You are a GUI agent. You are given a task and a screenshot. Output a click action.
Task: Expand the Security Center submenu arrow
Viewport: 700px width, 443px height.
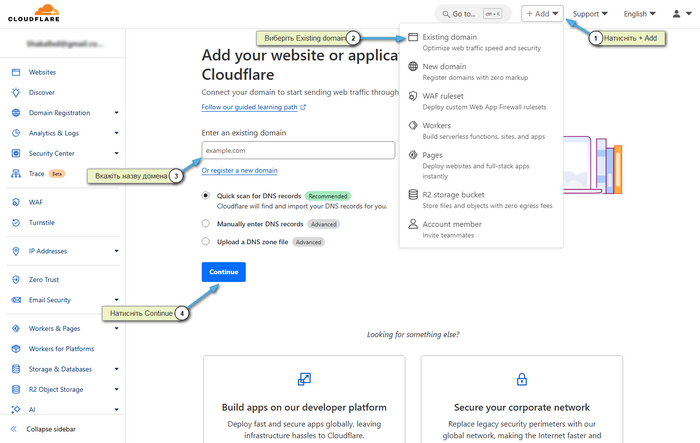(117, 154)
